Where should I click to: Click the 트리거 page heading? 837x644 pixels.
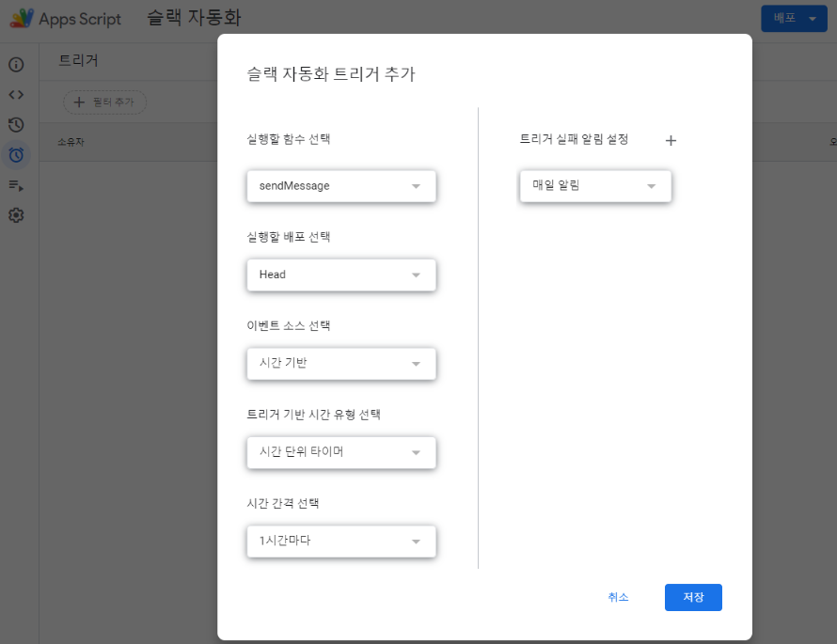[x=78, y=60]
